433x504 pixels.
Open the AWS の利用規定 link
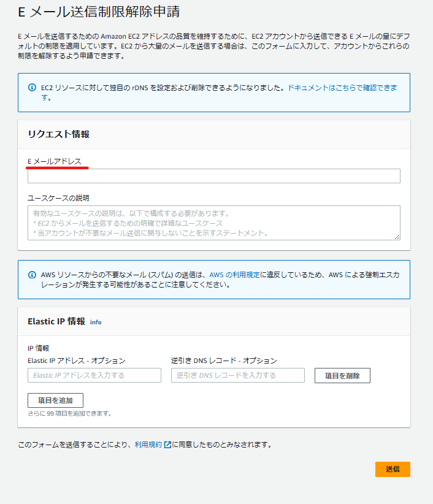click(x=234, y=275)
